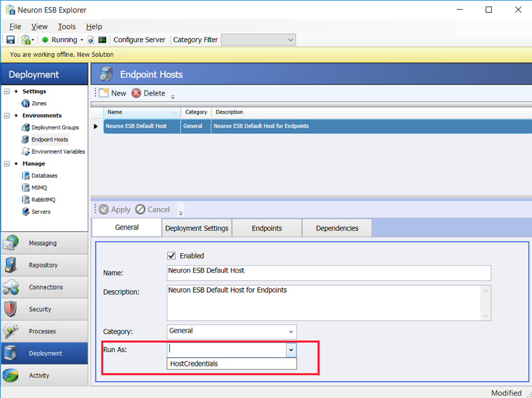Click the Run As text input
Screen dimensions: 532x398
(x=227, y=350)
